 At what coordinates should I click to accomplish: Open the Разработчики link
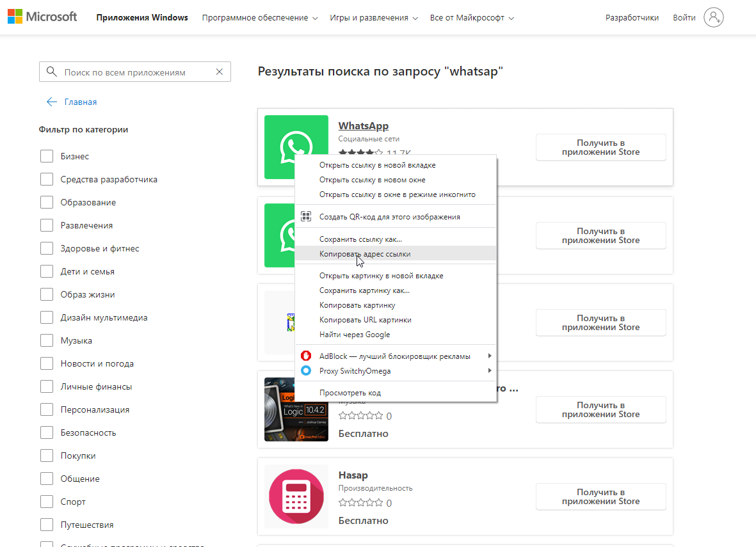632,18
